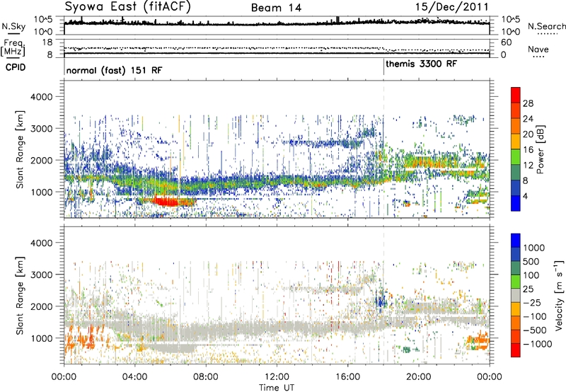Click the blue bottom of the Power color bar
The height and width of the screenshot is (392, 566).
click(x=516, y=203)
